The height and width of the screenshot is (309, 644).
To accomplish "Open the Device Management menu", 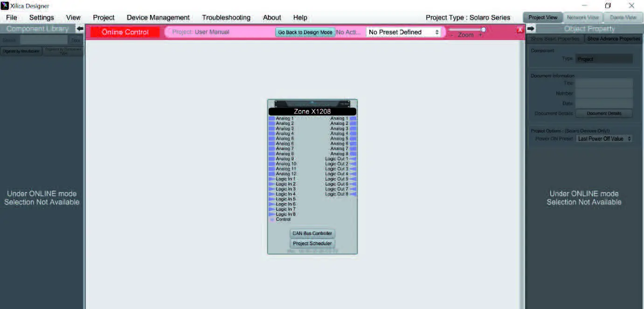I will pyautogui.click(x=158, y=18).
